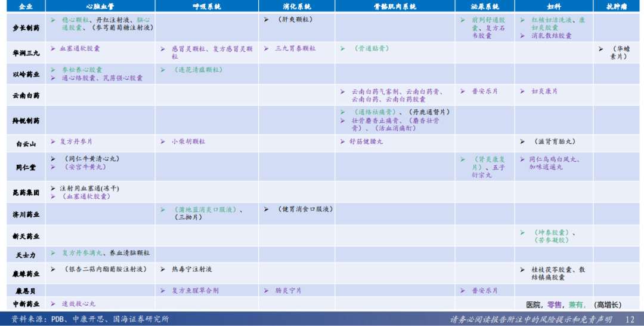Select the 以岭药业 company row label
644x326 pixels.
point(26,75)
